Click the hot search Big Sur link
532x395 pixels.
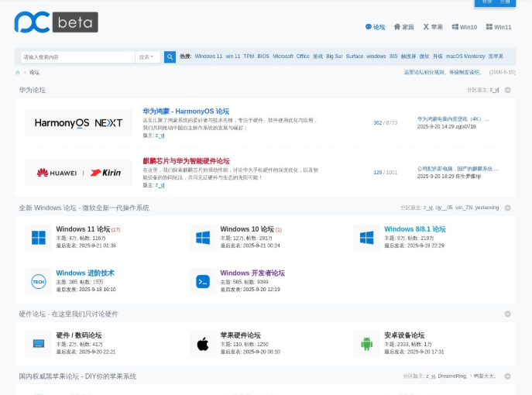pos(335,57)
